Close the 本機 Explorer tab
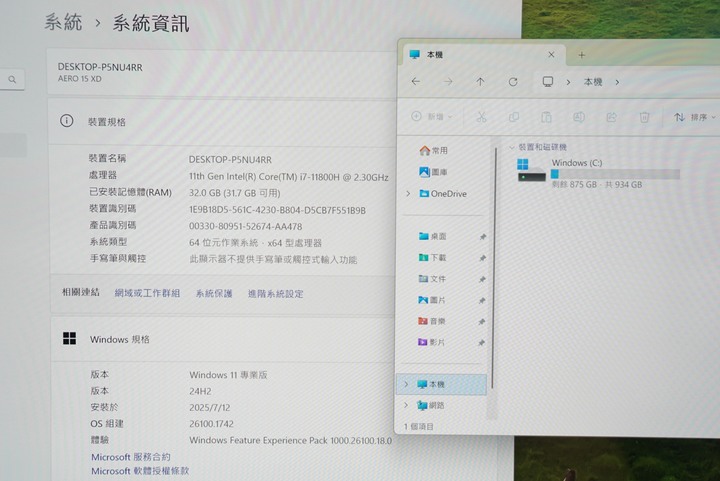This screenshot has height=481, width=720. point(551,55)
